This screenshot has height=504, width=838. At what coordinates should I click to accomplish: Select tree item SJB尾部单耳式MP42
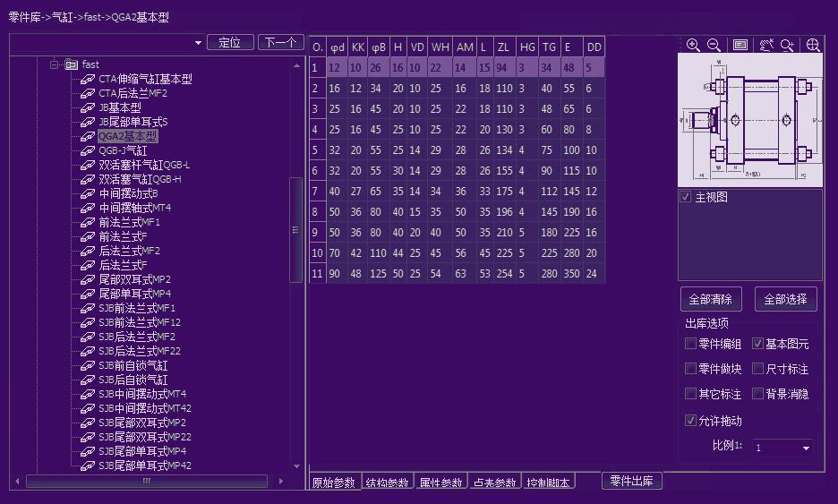coord(145,466)
